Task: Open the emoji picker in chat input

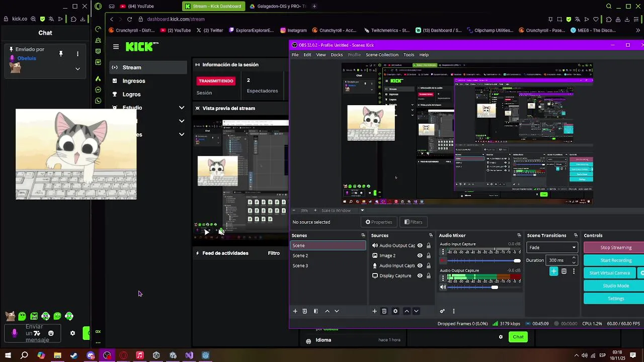Action: pyautogui.click(x=51, y=333)
